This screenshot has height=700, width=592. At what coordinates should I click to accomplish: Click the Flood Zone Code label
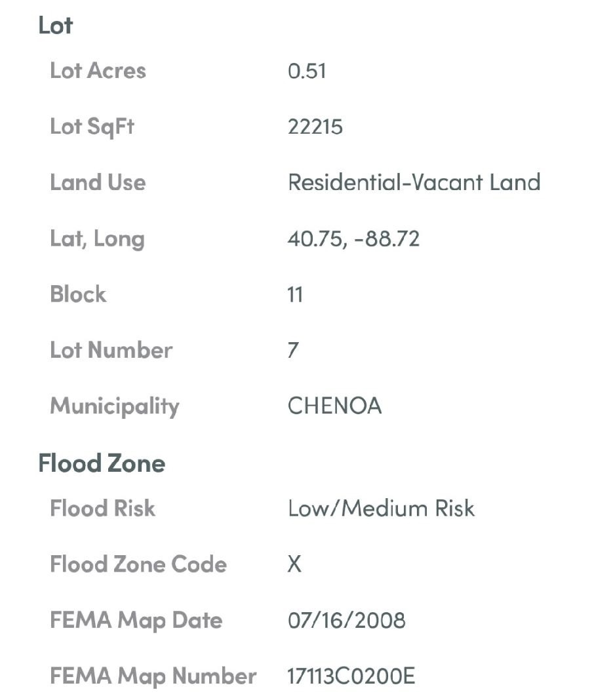pyautogui.click(x=138, y=564)
